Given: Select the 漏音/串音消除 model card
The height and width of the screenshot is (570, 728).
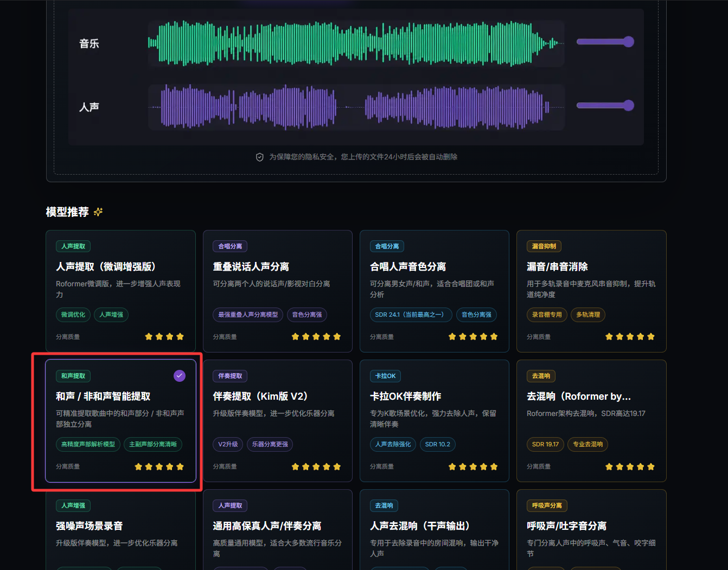Looking at the screenshot, I should pos(591,291).
